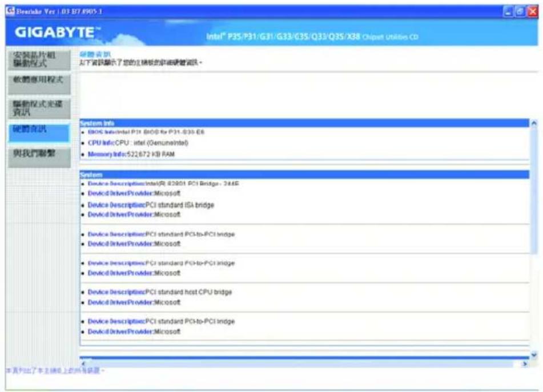Click the Intel chipset utilities CD banner text
The image size is (543, 392).
312,37
